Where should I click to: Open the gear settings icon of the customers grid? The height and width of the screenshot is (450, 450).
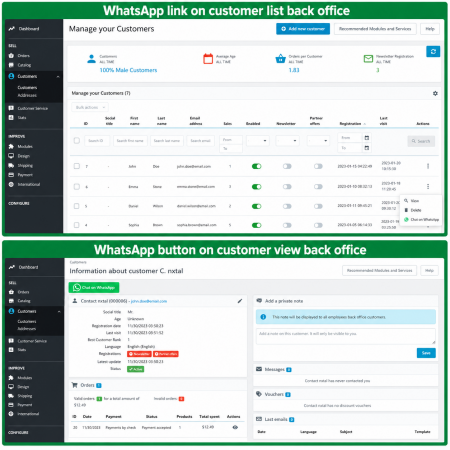435,94
